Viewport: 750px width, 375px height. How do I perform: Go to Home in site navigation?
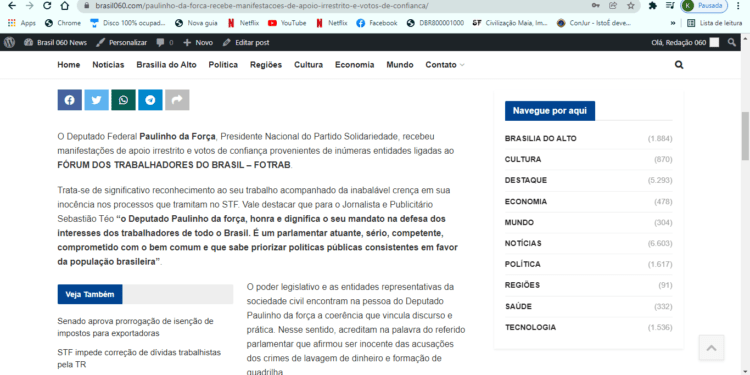[x=69, y=65]
